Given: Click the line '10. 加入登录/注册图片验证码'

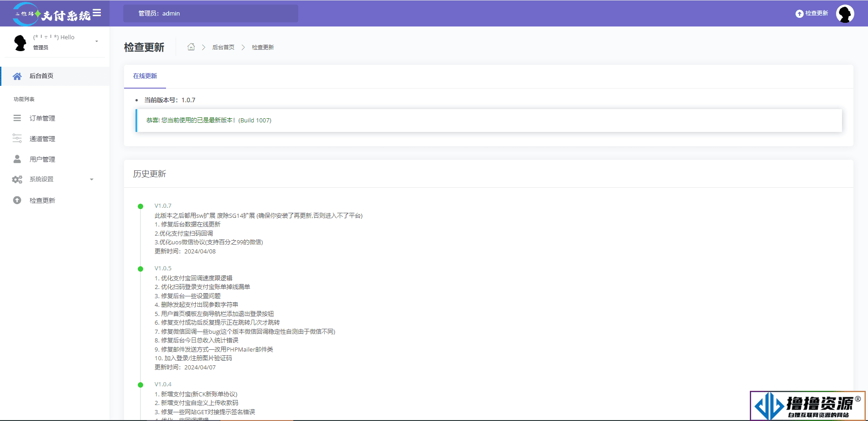Looking at the screenshot, I should pyautogui.click(x=193, y=358).
